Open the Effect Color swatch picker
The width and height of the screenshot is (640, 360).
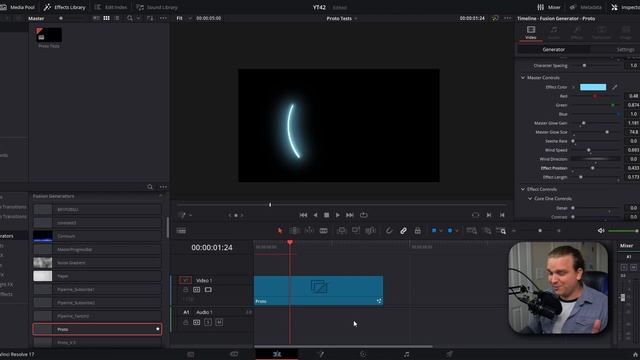point(593,87)
